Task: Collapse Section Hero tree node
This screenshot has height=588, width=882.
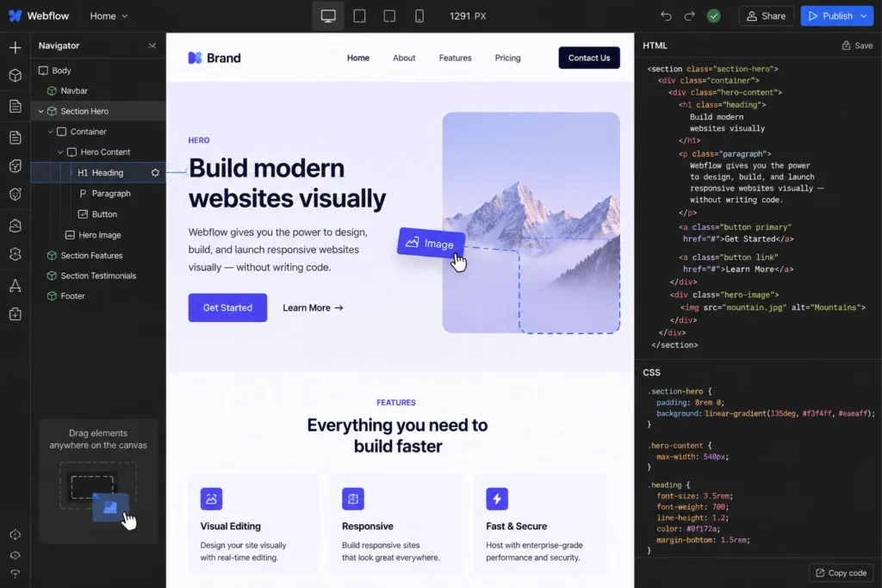Action: [40, 111]
